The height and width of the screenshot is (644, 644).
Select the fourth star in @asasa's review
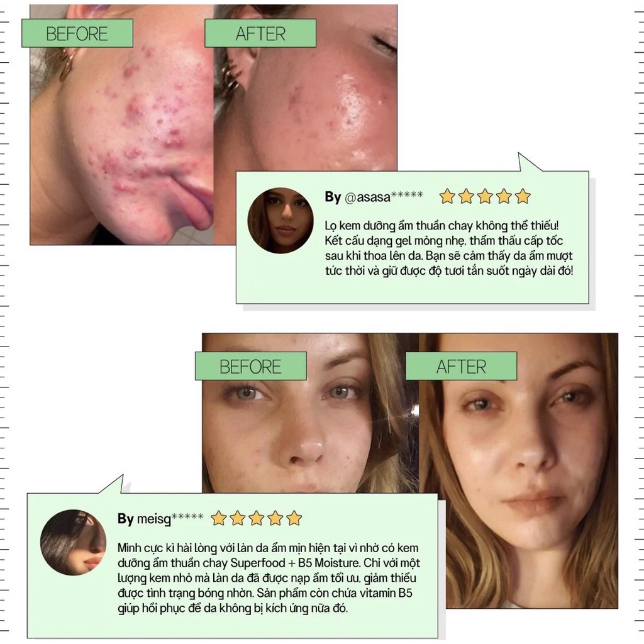[504, 196]
